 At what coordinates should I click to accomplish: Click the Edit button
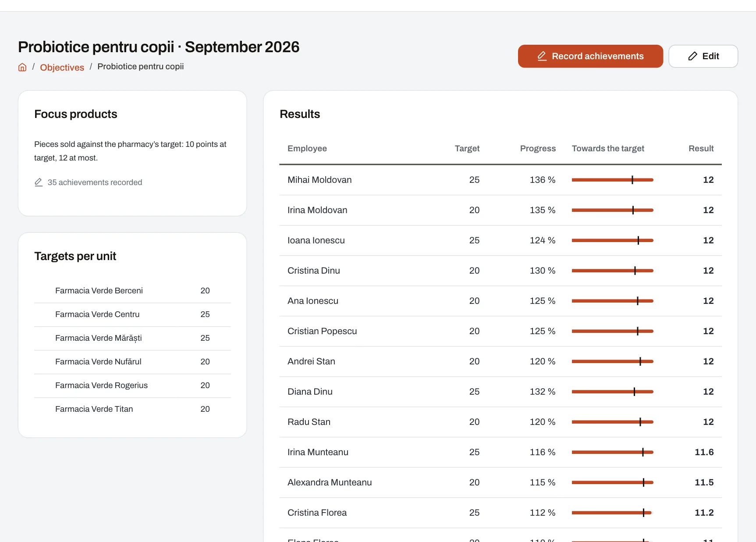[703, 56]
